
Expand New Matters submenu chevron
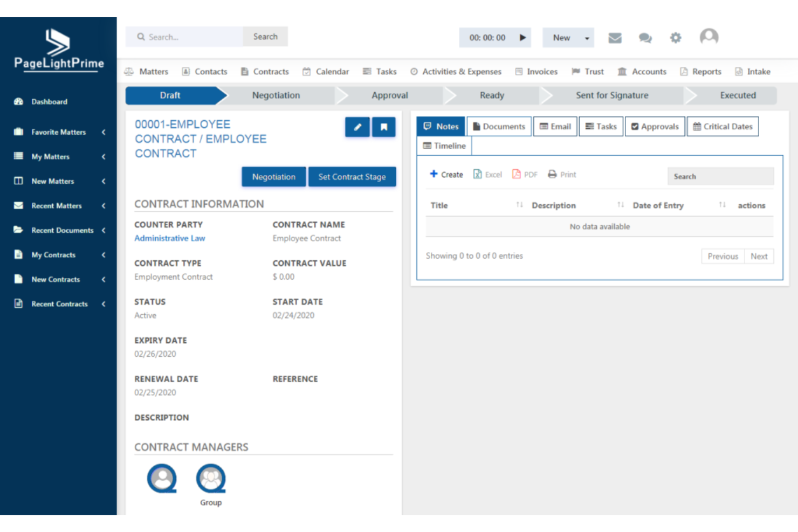tap(104, 181)
